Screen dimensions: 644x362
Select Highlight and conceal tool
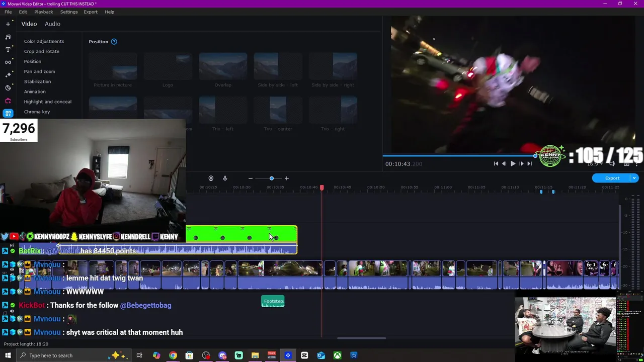[48, 102]
